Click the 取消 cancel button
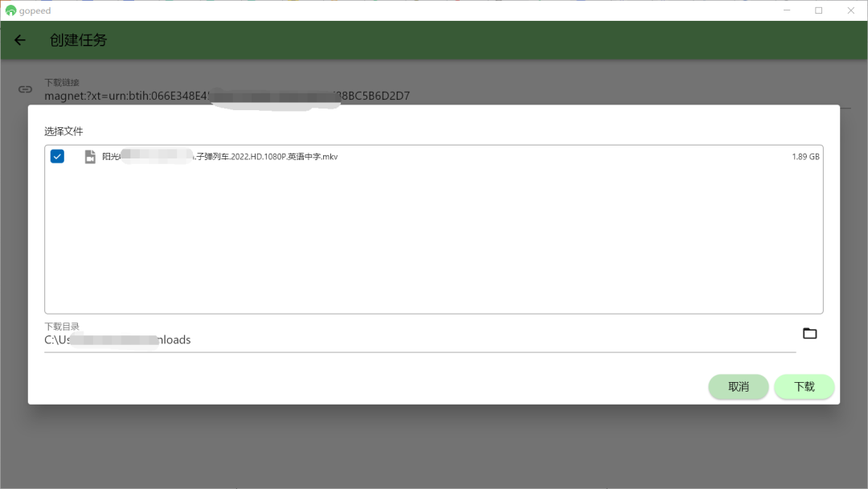 click(739, 387)
